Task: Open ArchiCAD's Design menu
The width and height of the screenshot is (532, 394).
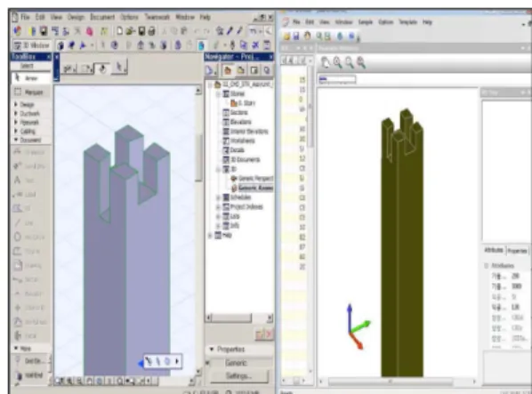Action: point(76,17)
